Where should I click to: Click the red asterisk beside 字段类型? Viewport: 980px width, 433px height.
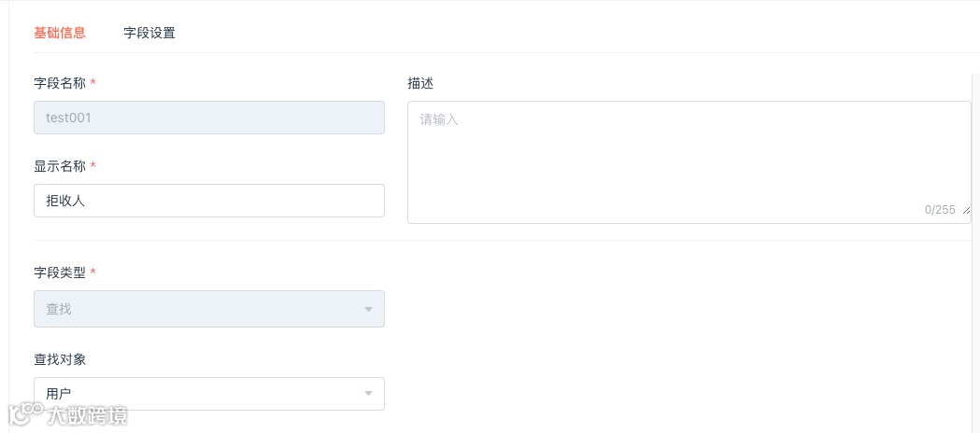click(x=93, y=272)
